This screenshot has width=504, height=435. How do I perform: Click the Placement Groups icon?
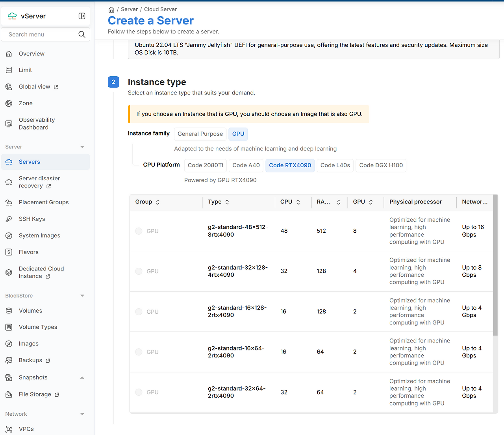point(9,202)
